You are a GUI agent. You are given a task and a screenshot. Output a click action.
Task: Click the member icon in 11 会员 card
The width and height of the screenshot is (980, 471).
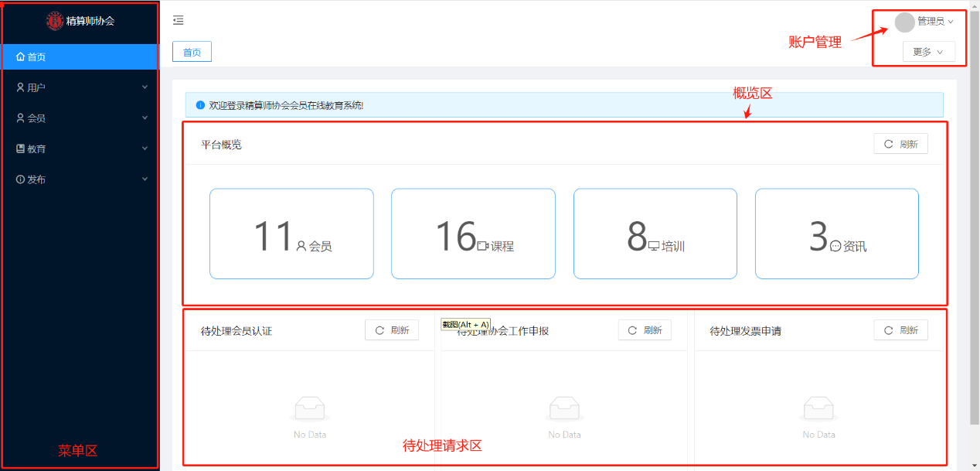[301, 246]
